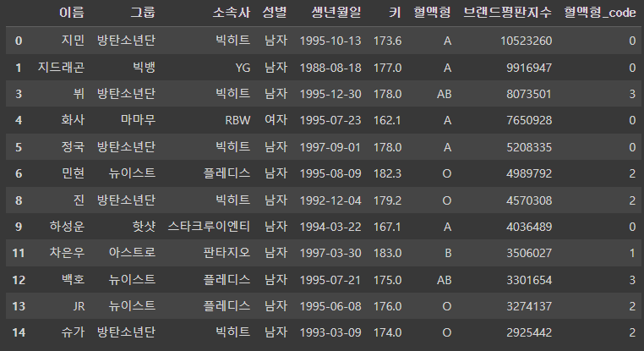Click the group cell 아스트로
This screenshot has height=351, width=644.
click(132, 252)
